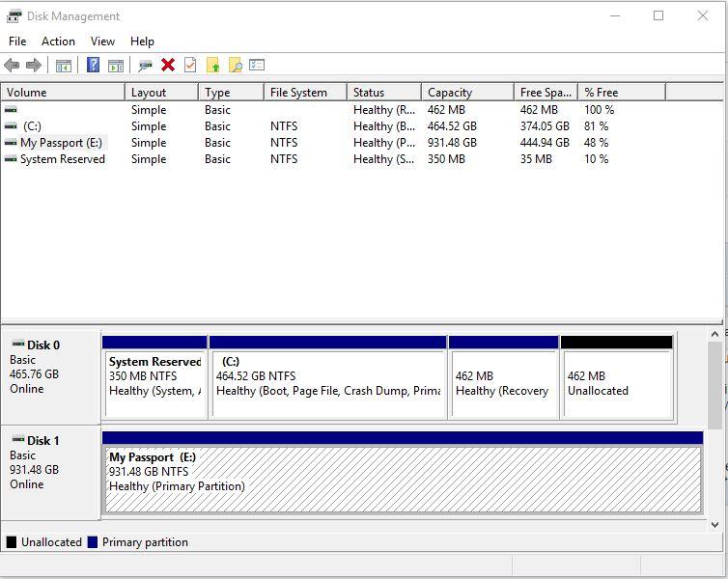Viewport: 728px width, 579px height.
Task: Select the (C:) partition block on Disk 0
Action: point(327,378)
